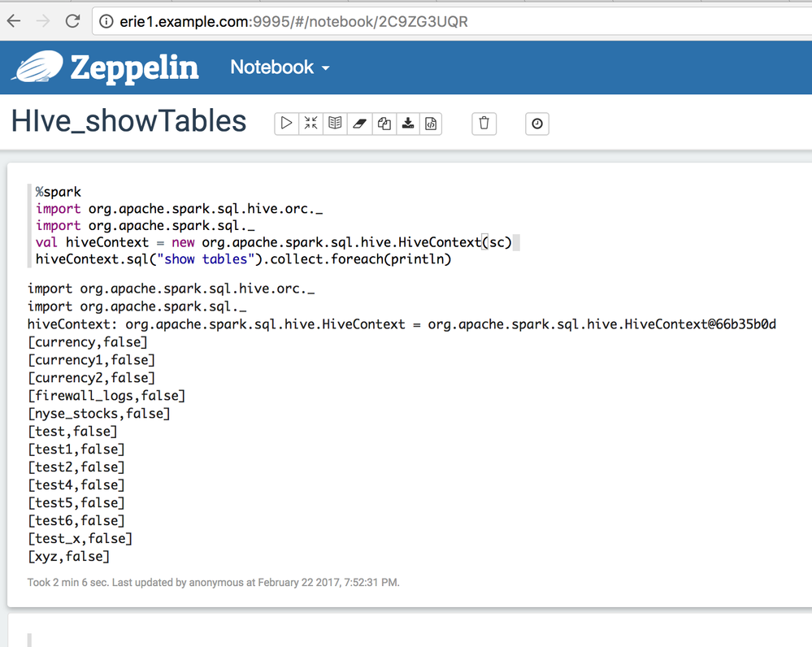Click the browser back arrow
The height and width of the screenshot is (647, 812).
pyautogui.click(x=15, y=21)
